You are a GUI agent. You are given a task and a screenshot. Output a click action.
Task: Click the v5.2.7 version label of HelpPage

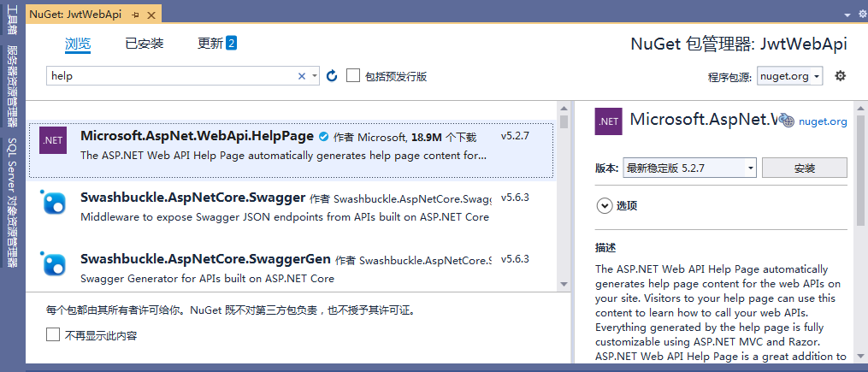coord(515,136)
